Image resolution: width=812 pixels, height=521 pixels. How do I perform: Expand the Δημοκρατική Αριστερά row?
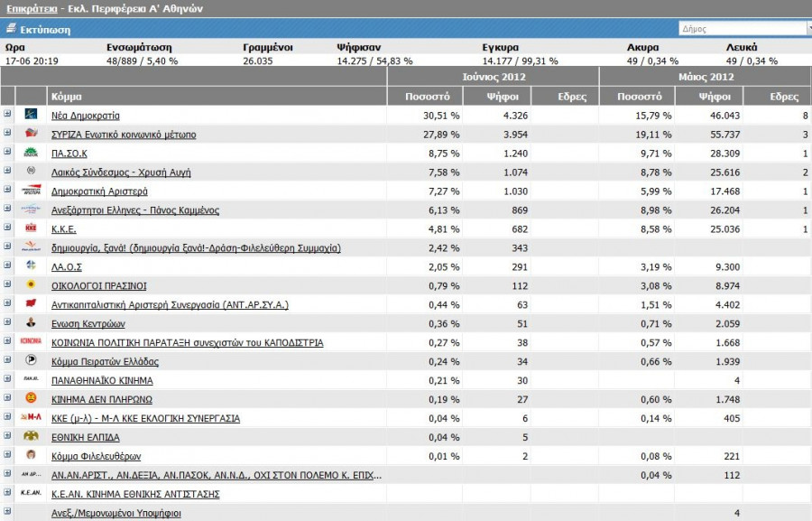[7, 190]
